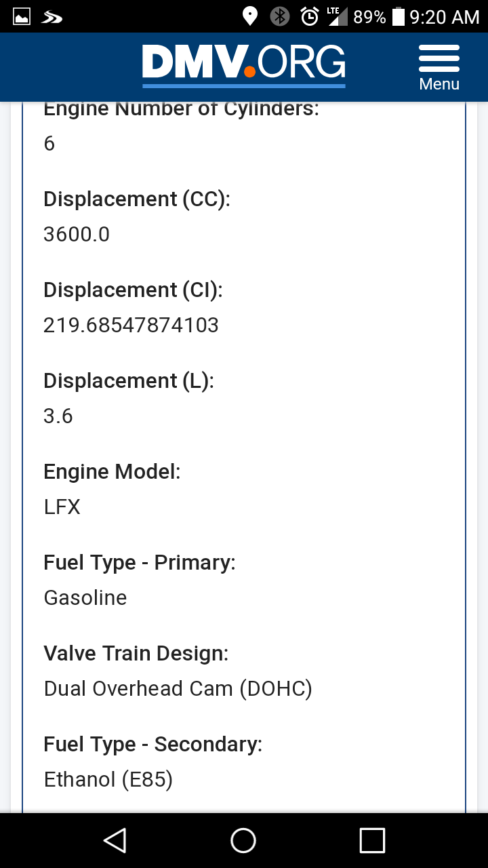Tap the battery status icon
The height and width of the screenshot is (868, 488).
[399, 16]
